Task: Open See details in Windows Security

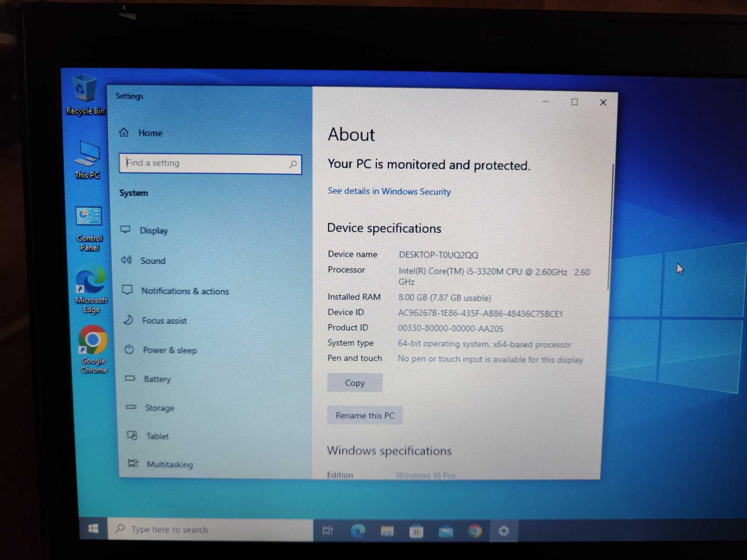Action: (x=389, y=191)
